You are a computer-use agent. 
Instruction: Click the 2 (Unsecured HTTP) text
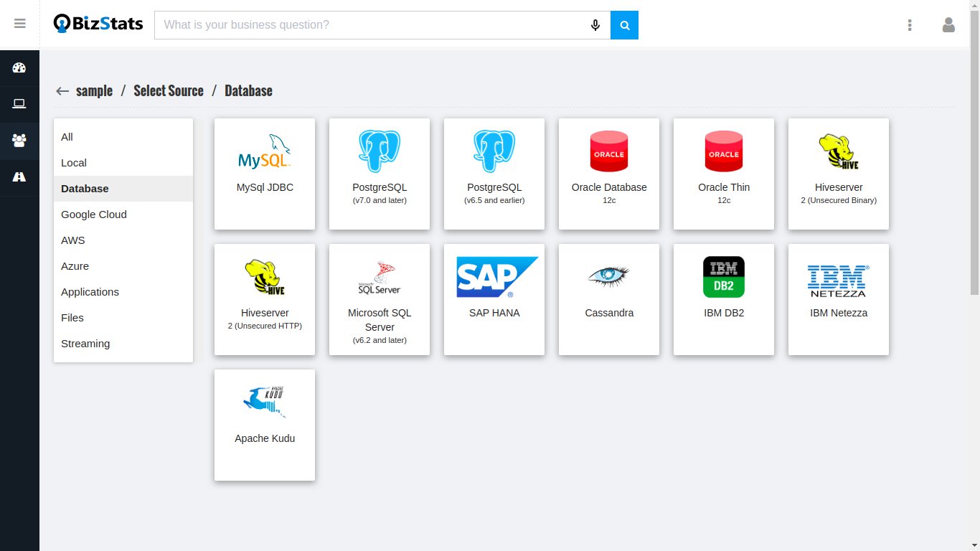(x=265, y=326)
